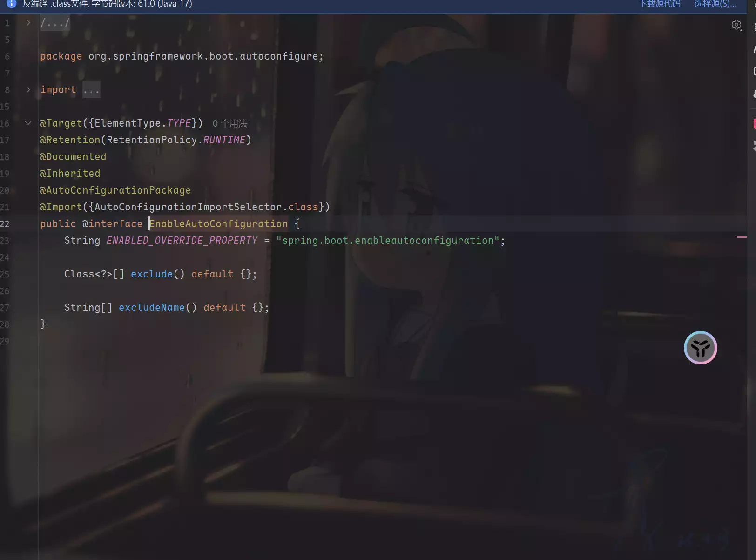The height and width of the screenshot is (560, 756).
Task: Click the EnableAutoConfiguration interface name
Action: [x=218, y=224]
